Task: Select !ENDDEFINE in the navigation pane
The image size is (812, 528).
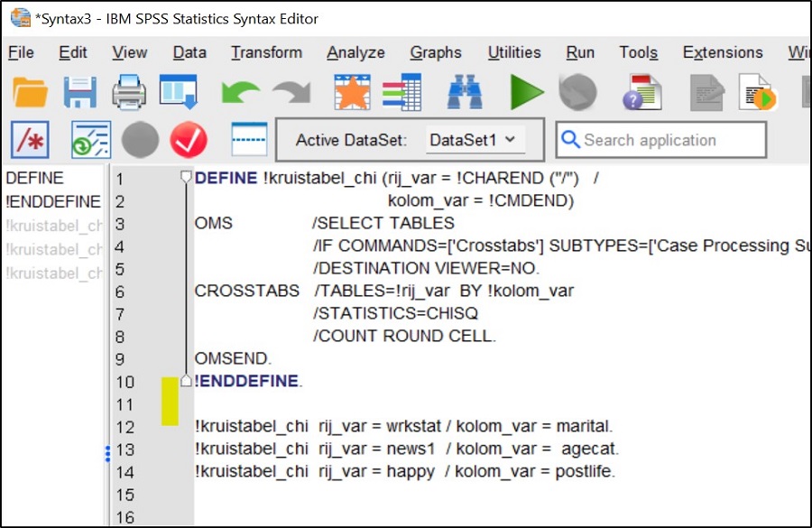Action: [52, 202]
